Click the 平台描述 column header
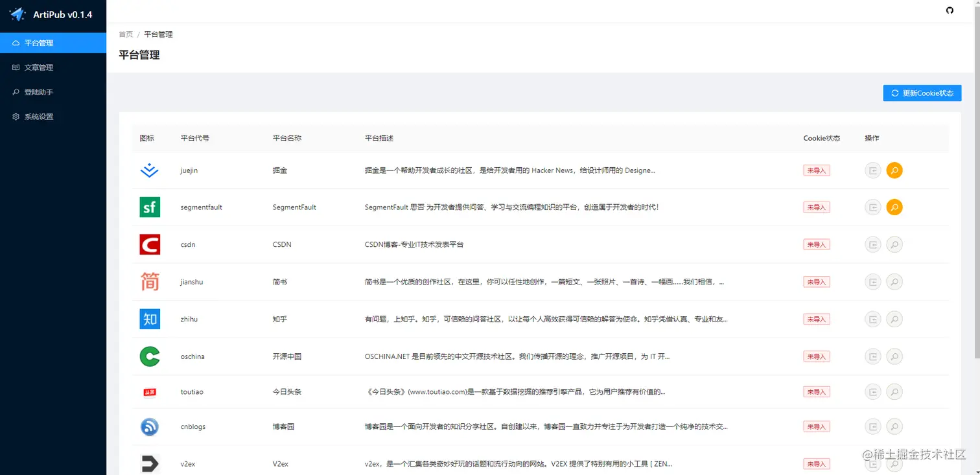The width and height of the screenshot is (980, 475). coord(379,138)
